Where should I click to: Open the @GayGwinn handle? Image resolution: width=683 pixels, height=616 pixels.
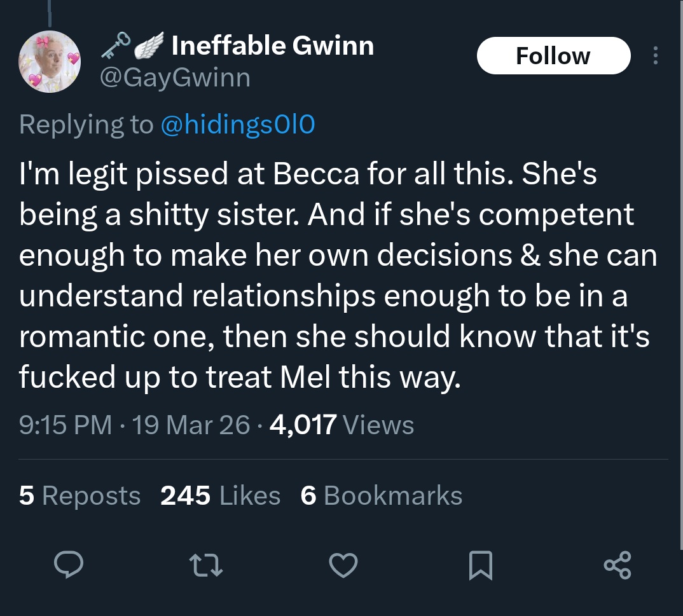click(176, 78)
